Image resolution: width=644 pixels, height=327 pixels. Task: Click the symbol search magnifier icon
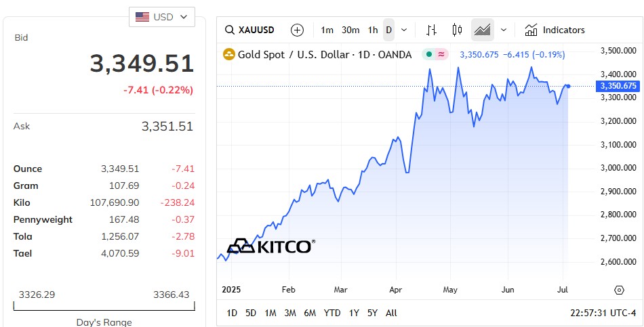pyautogui.click(x=230, y=30)
